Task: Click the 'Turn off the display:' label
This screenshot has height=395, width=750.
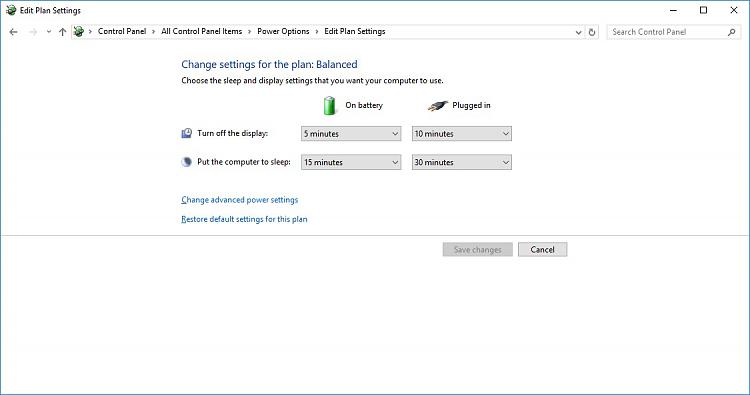Action: 232,133
